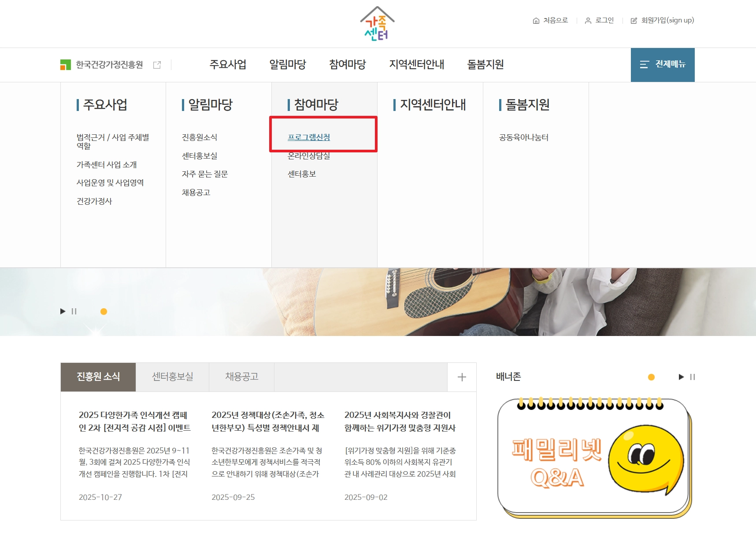Viewport: 756px width, 539px height.
Task: Click the plus icon on the news panel
Action: 462,377
